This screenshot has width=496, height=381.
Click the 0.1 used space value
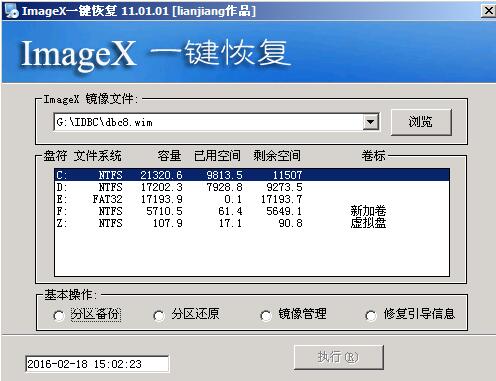tap(233, 199)
